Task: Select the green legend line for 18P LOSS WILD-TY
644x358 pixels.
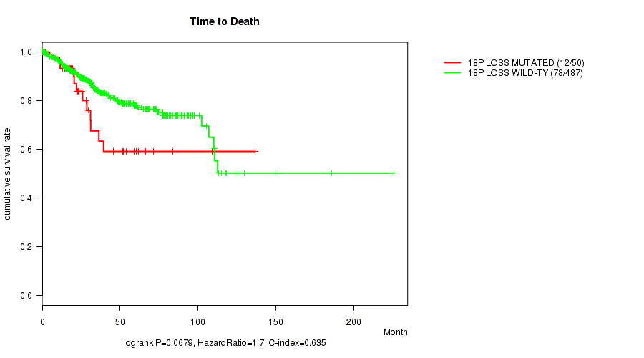Action: click(452, 73)
